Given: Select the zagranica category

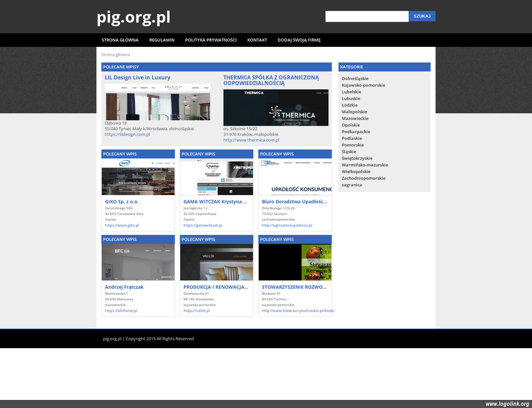Looking at the screenshot, I should click(x=351, y=185).
